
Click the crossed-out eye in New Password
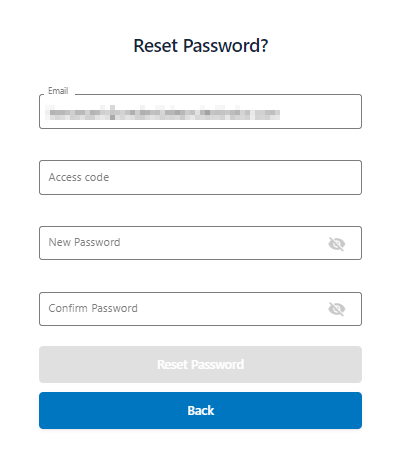tap(336, 244)
